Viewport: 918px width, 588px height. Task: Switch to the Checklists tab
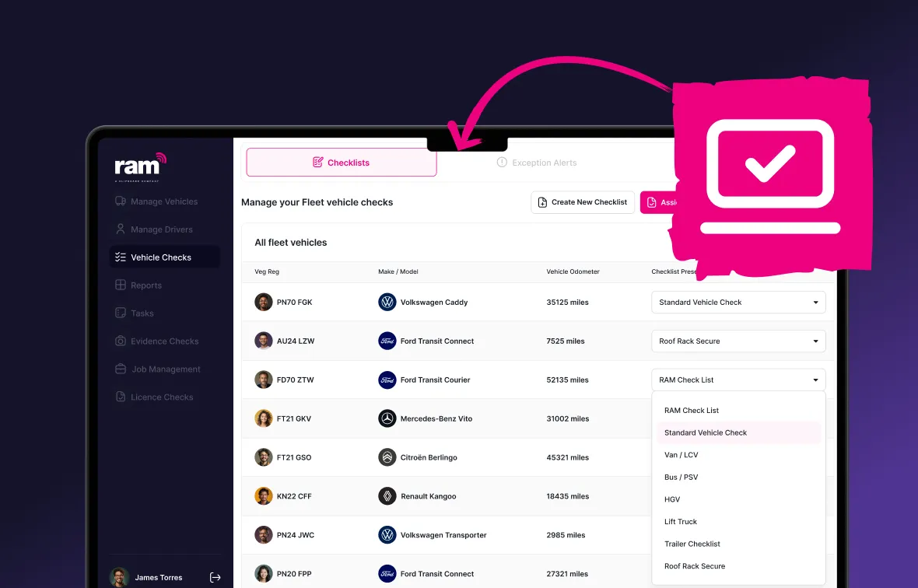coord(342,163)
